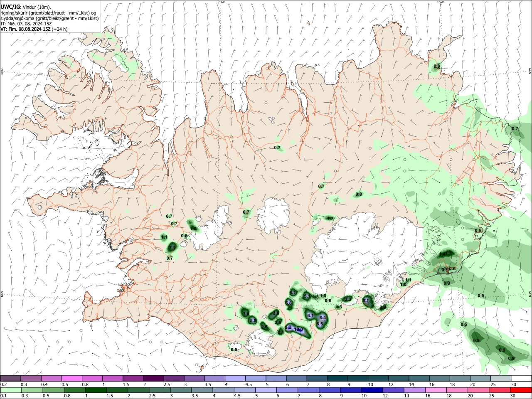Click the 'VT: Fim. 08.08.2024 15Z (+24 h)' line
The width and height of the screenshot is (532, 399).
pyautogui.click(x=34, y=29)
